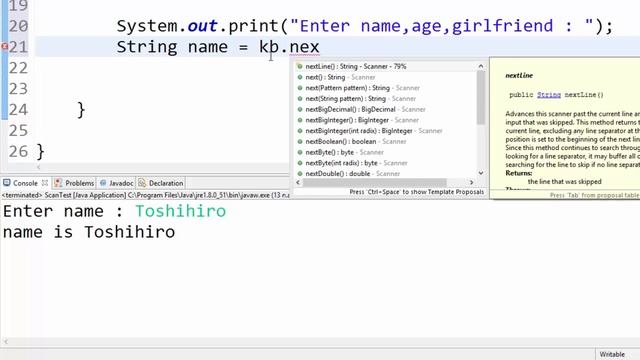Image resolution: width=640 pixels, height=360 pixels.
Task: Switch to the Console tab
Action: point(25,183)
